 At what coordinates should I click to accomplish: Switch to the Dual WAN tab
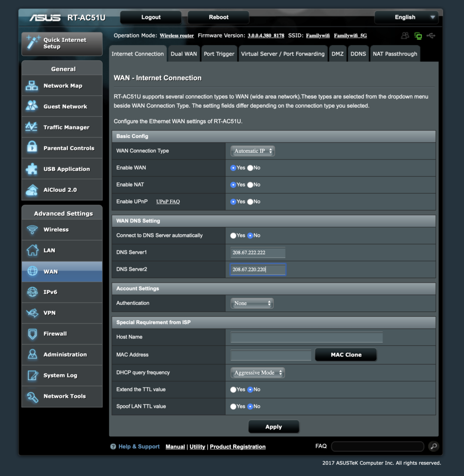(183, 54)
